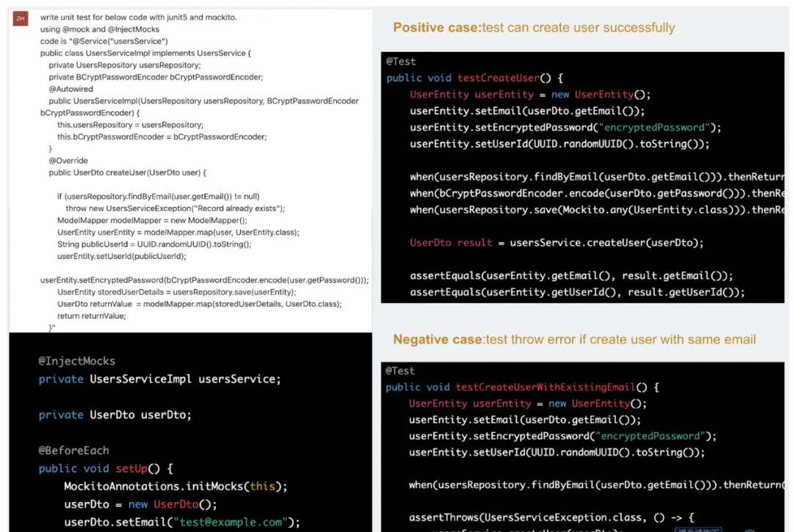Click 'public void setUp() {'
The image size is (793, 532).
106,469
